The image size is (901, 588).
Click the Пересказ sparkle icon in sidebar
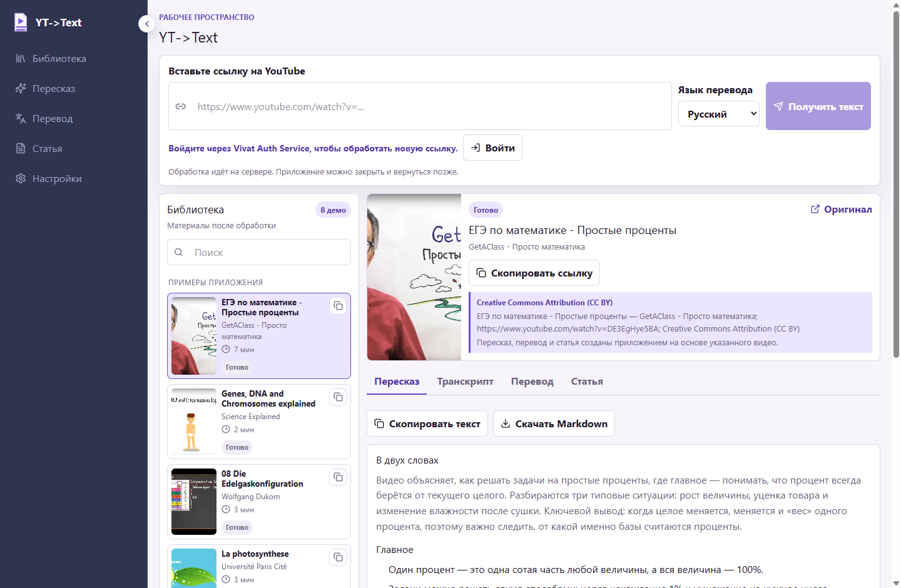[21, 89]
